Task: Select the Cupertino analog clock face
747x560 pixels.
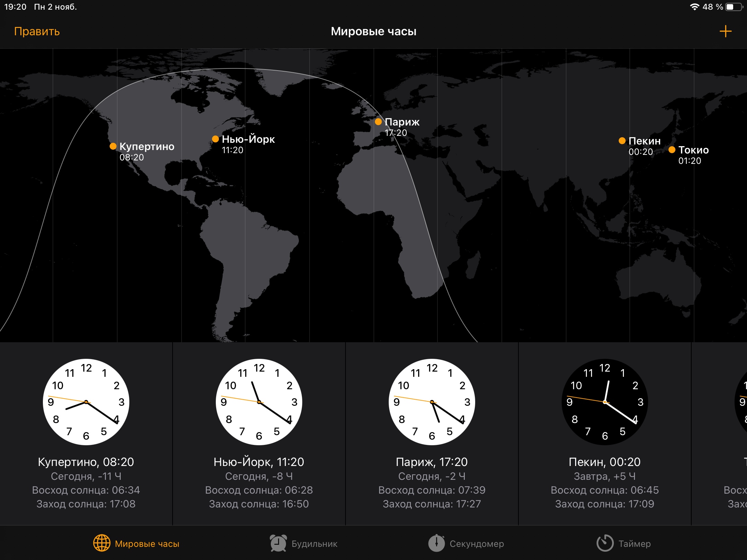Action: pyautogui.click(x=86, y=402)
